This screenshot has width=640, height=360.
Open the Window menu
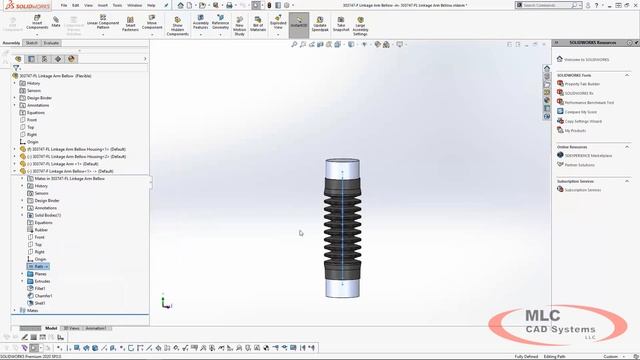(x=134, y=5)
